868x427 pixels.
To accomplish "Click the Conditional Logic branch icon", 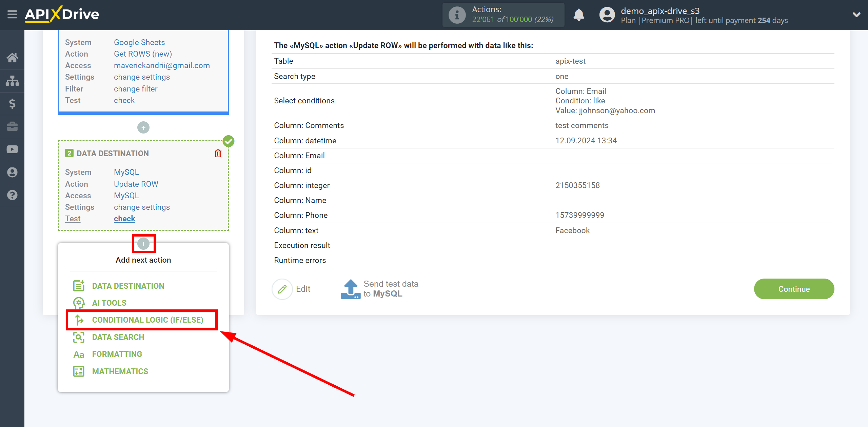I will click(x=79, y=320).
